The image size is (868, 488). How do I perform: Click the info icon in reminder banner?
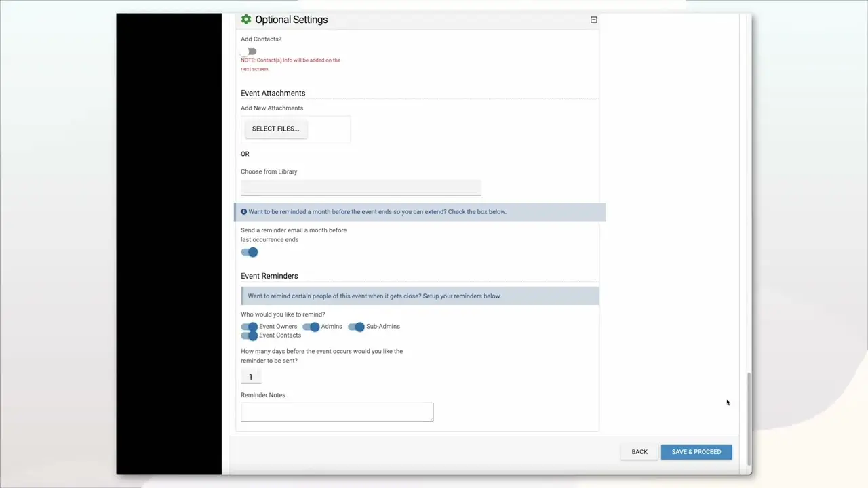[x=244, y=212]
